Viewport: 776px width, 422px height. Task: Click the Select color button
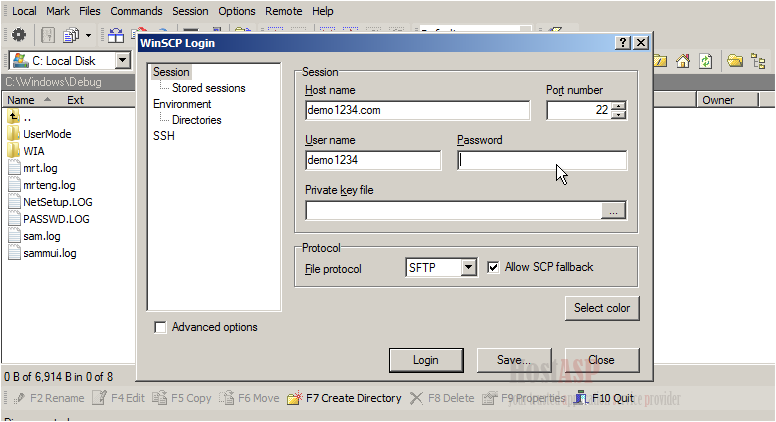click(602, 308)
